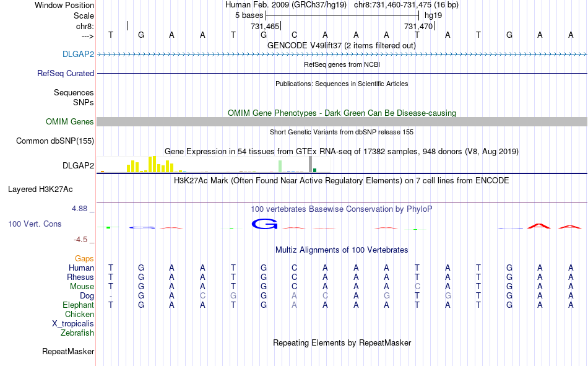The height and width of the screenshot is (366, 588).
Task: Click Short Genetic Variants from dbSNP release 155
Action: coord(341,132)
